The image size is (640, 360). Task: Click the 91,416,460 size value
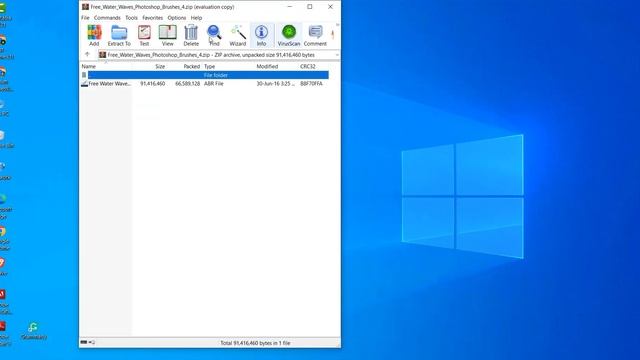pos(153,84)
